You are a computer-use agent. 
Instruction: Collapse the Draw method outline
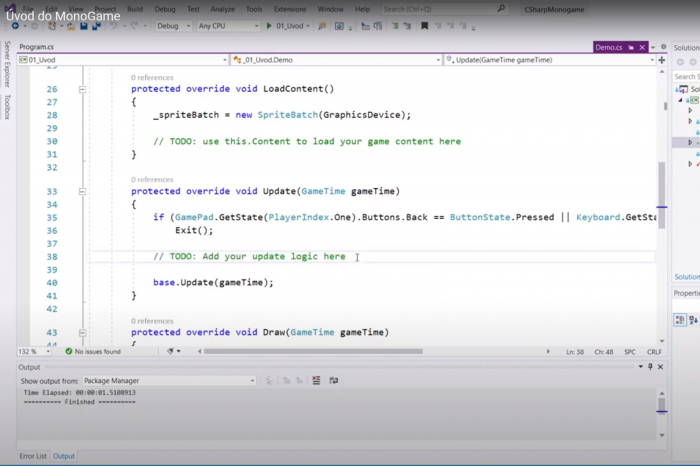pos(82,333)
